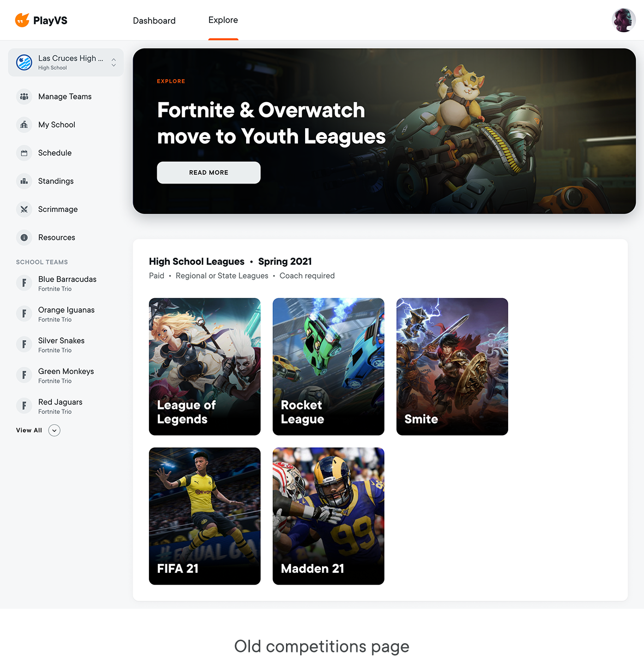Select the Explore tab
Image resolution: width=644 pixels, height=659 pixels.
click(223, 20)
